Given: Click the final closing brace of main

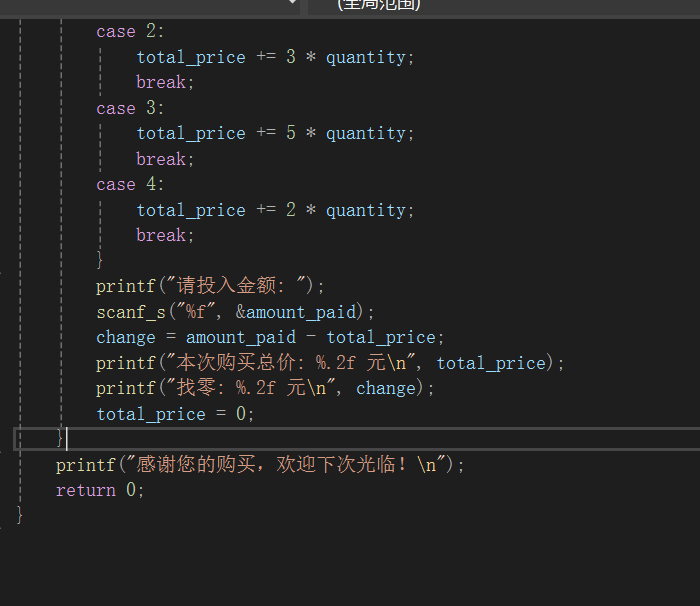Looking at the screenshot, I should 19,515.
